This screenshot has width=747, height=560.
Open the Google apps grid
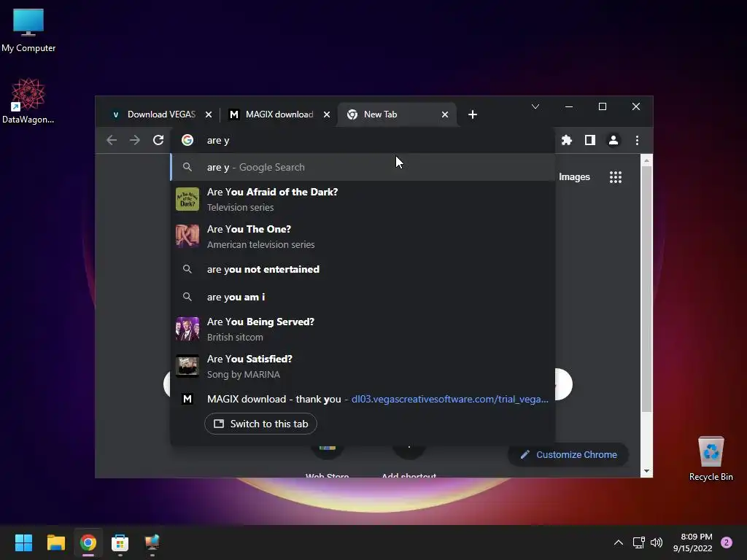(x=616, y=177)
